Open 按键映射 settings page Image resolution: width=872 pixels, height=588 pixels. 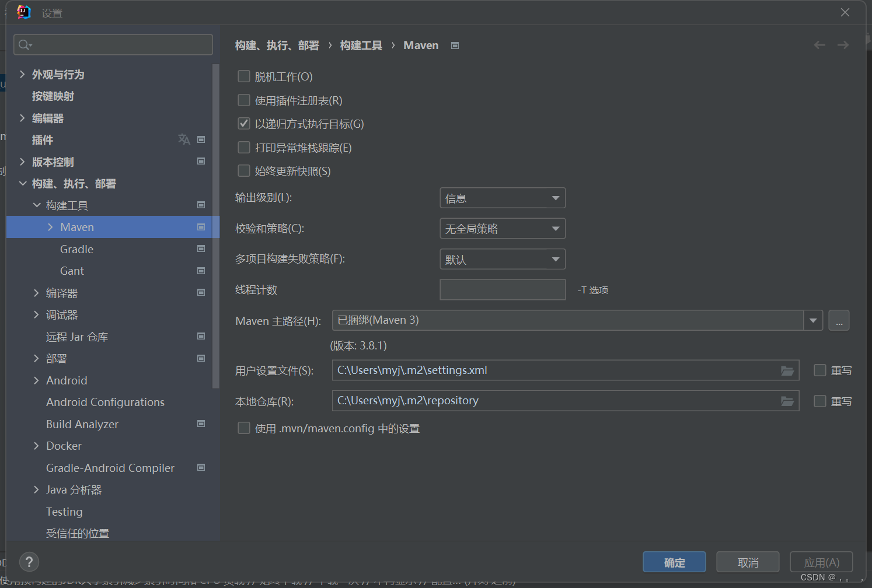click(x=53, y=96)
